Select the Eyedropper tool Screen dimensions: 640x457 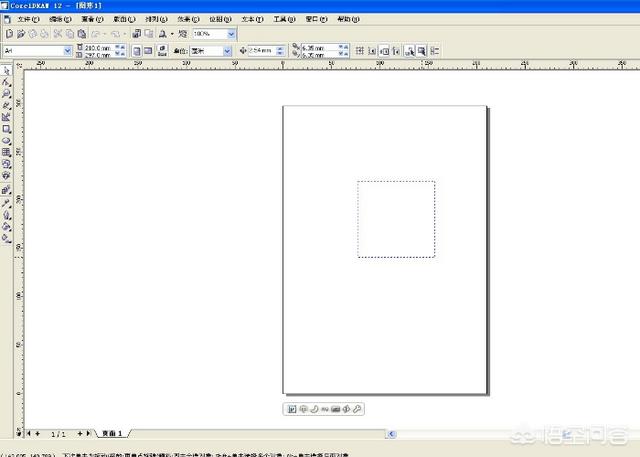6,203
